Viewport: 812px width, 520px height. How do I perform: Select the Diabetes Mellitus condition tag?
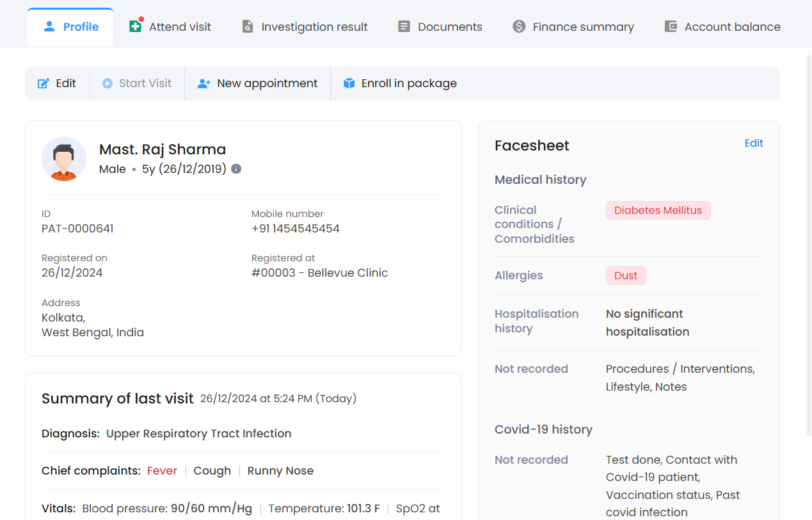point(658,211)
